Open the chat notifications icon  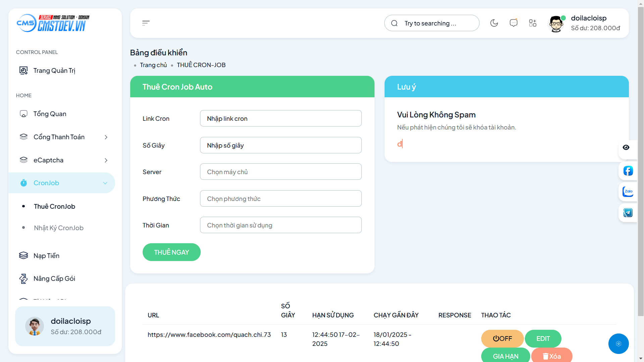click(513, 23)
